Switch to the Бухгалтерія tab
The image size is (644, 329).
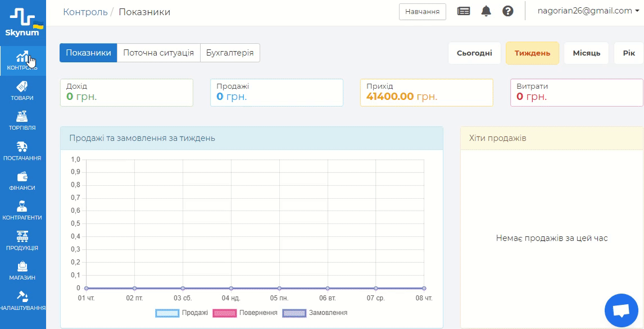click(230, 53)
